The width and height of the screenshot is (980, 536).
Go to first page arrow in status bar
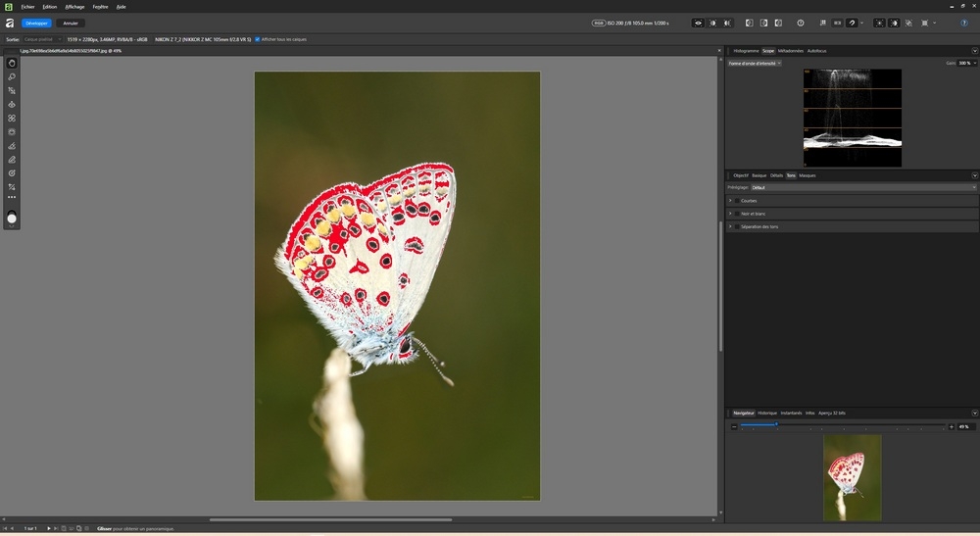5,528
